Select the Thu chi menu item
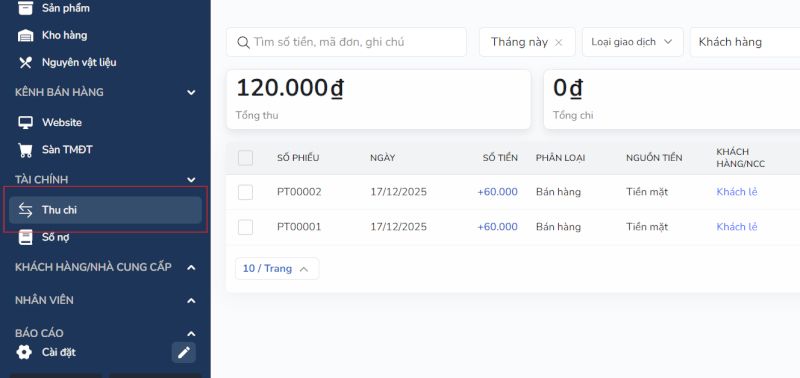800x378 pixels. click(x=105, y=210)
